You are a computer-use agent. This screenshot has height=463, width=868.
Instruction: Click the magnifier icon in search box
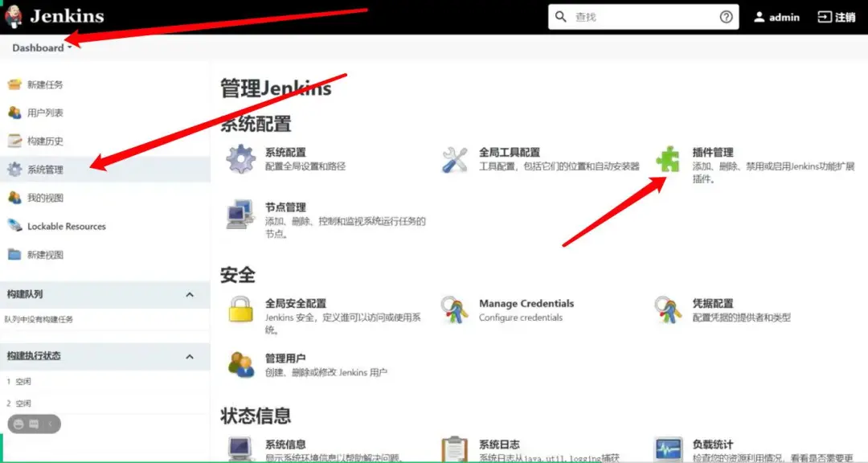coord(561,17)
